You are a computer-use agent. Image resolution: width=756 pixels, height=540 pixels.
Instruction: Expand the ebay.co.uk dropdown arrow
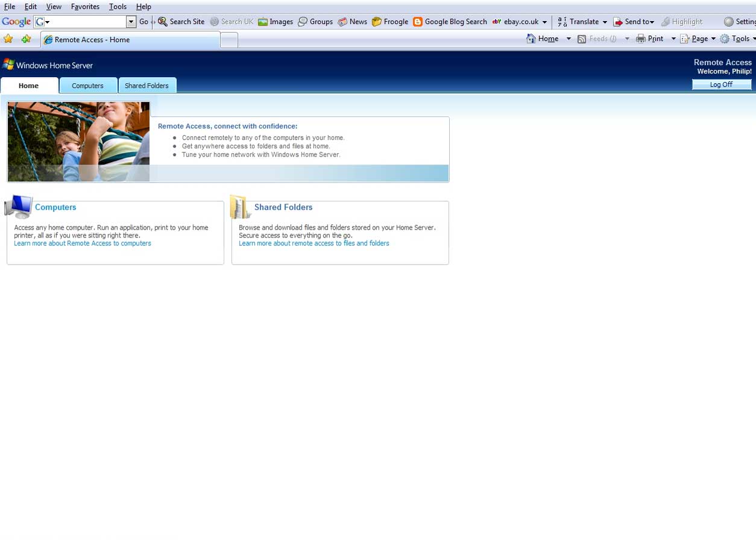545,22
